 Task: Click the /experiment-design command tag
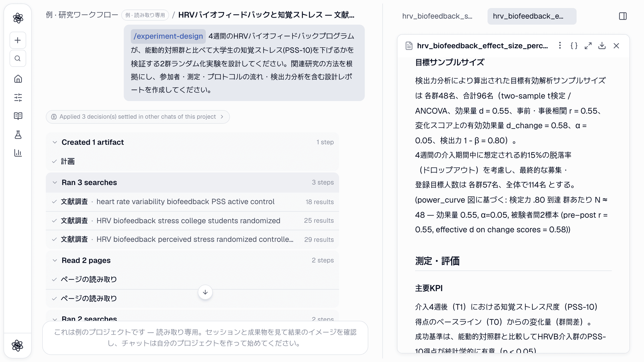168,36
